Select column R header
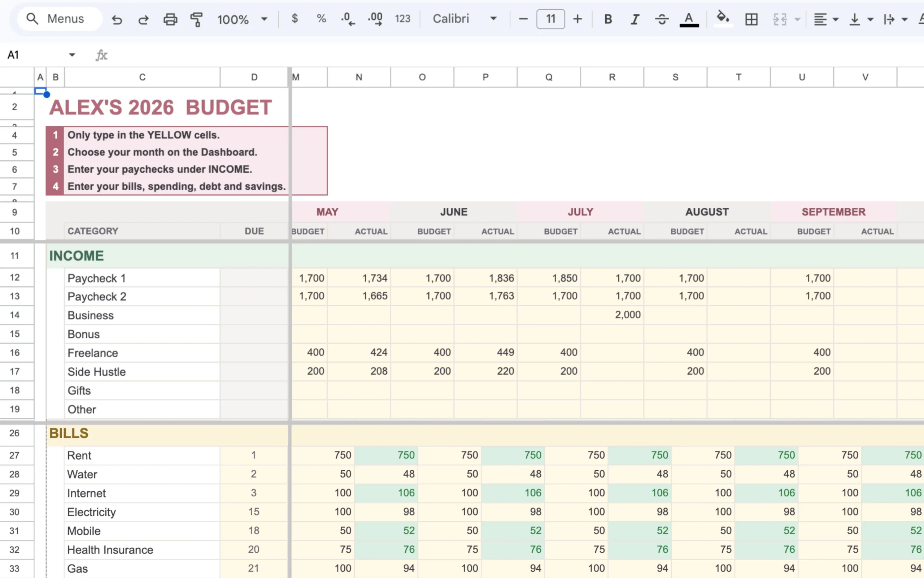The width and height of the screenshot is (924, 578). [x=612, y=77]
